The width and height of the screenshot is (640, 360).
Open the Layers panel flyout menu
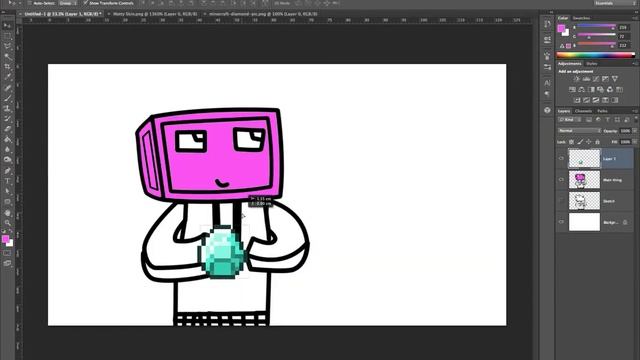pos(635,111)
